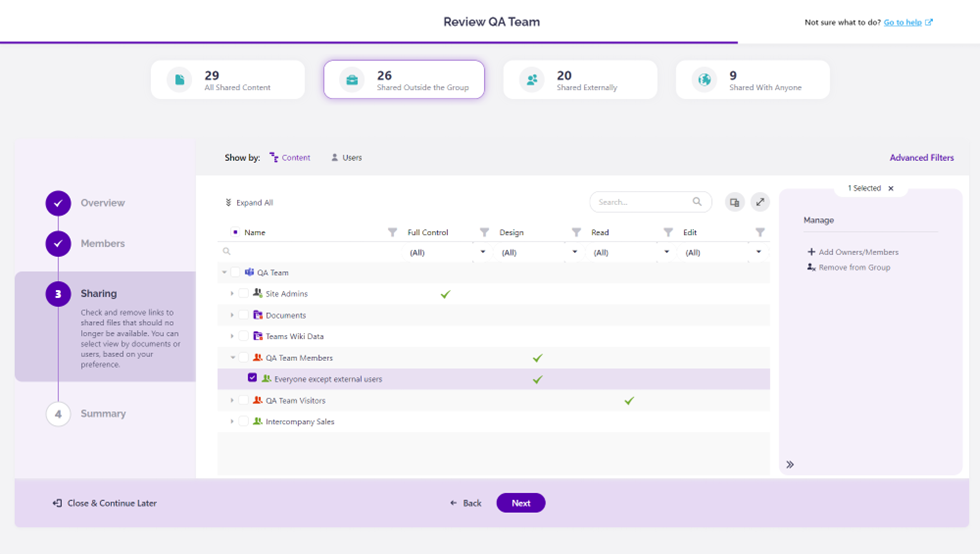
Task: Expand the Intercompany Sales row
Action: (x=232, y=421)
